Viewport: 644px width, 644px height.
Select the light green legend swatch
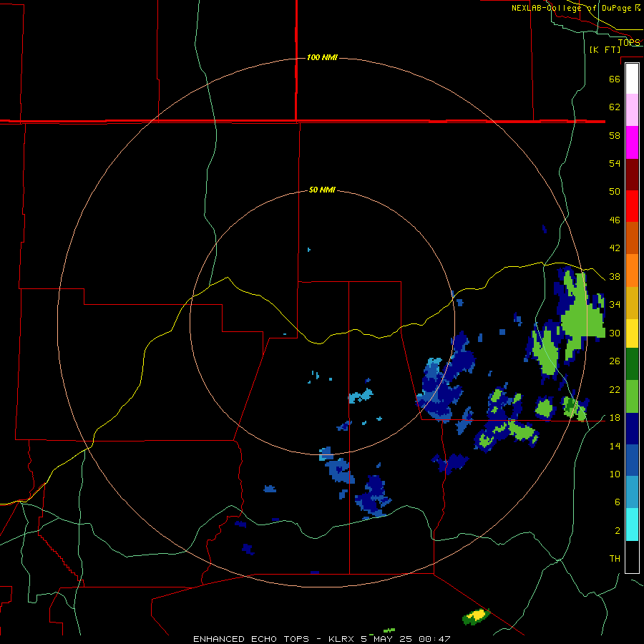click(632, 396)
